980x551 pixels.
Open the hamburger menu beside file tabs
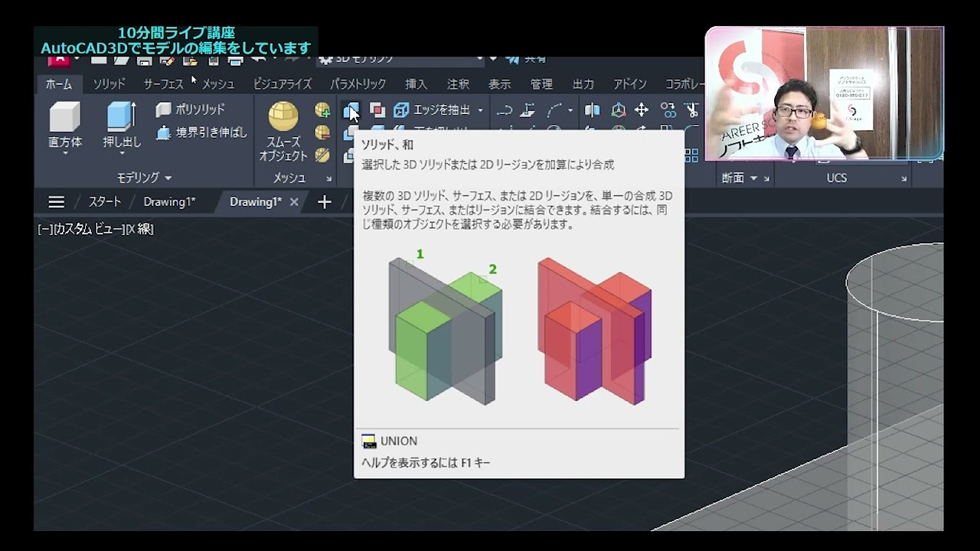56,202
